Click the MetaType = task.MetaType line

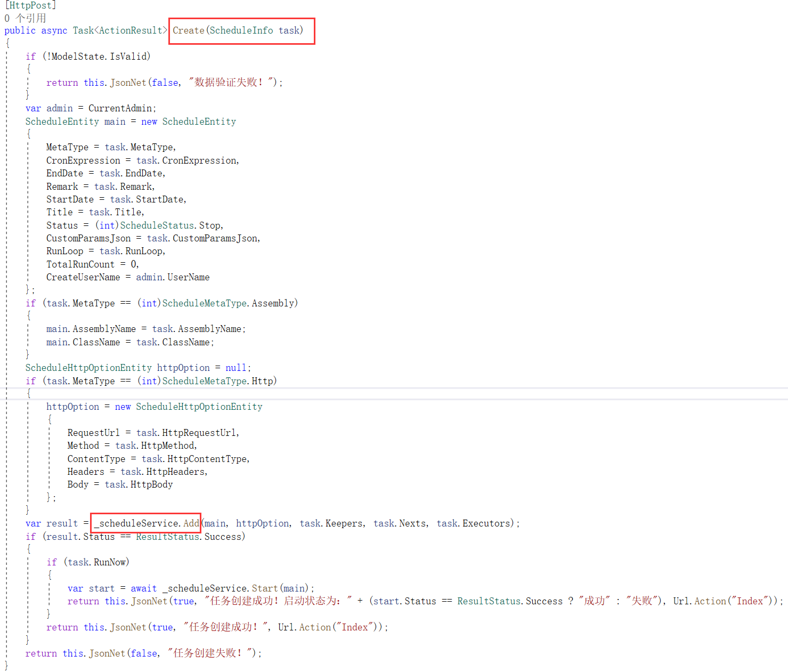[x=111, y=147]
